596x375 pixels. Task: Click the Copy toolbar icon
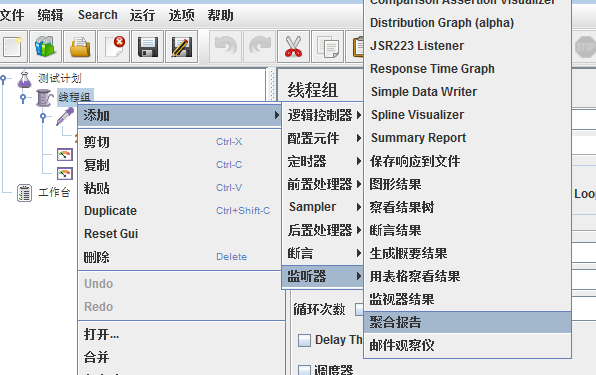coord(327,47)
